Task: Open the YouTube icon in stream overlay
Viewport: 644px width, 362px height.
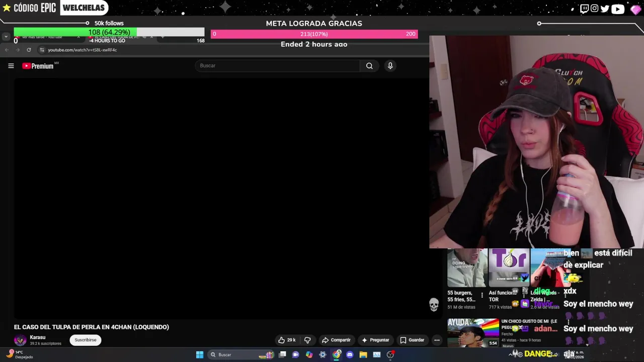Action: [x=618, y=9]
